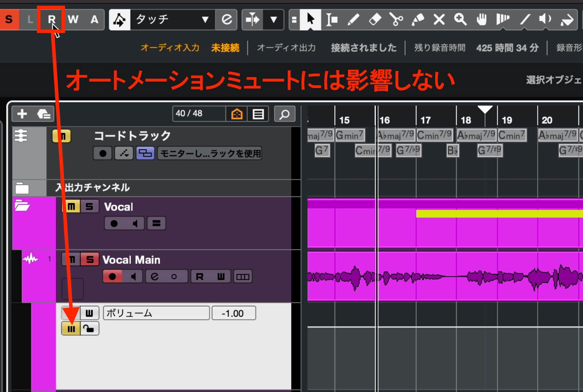Viewport: 583px width, 392px height.
Task: Select the Zoom magnifier tool
Action: [460, 19]
